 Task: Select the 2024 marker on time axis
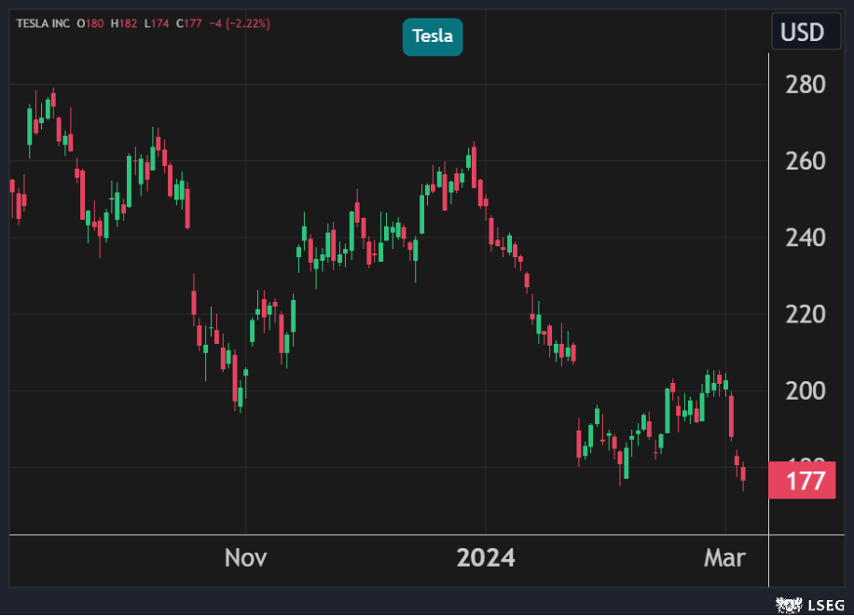(x=485, y=558)
